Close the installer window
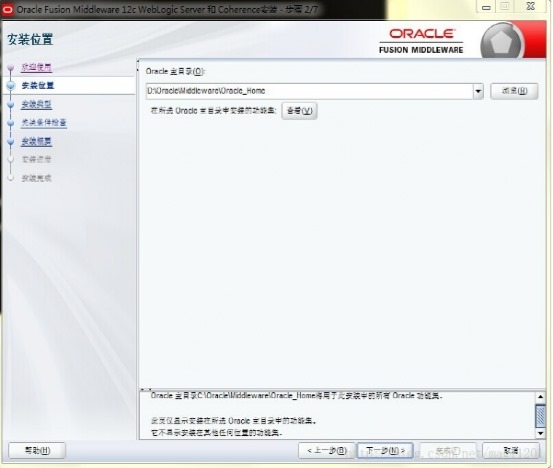This screenshot has width=553, height=468. tap(530, 6)
